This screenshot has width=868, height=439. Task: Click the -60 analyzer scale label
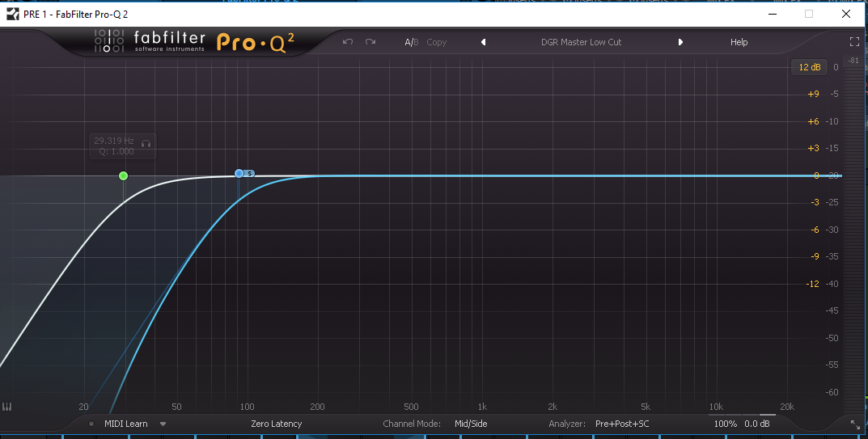click(x=832, y=392)
